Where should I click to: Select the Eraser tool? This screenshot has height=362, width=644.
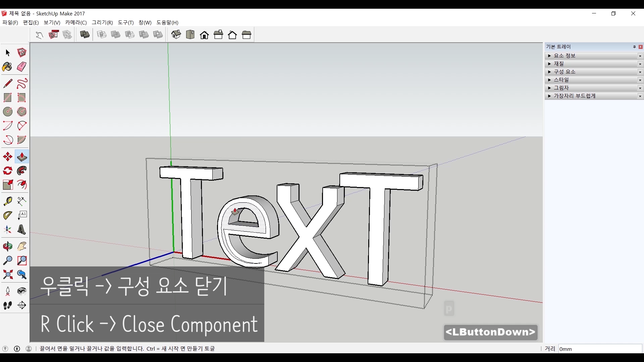[x=22, y=67]
